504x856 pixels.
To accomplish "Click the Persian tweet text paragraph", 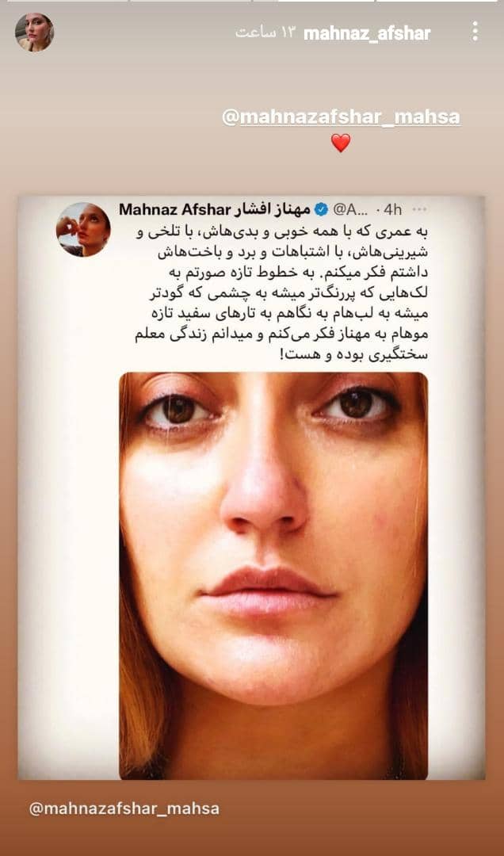I will point(281,293).
